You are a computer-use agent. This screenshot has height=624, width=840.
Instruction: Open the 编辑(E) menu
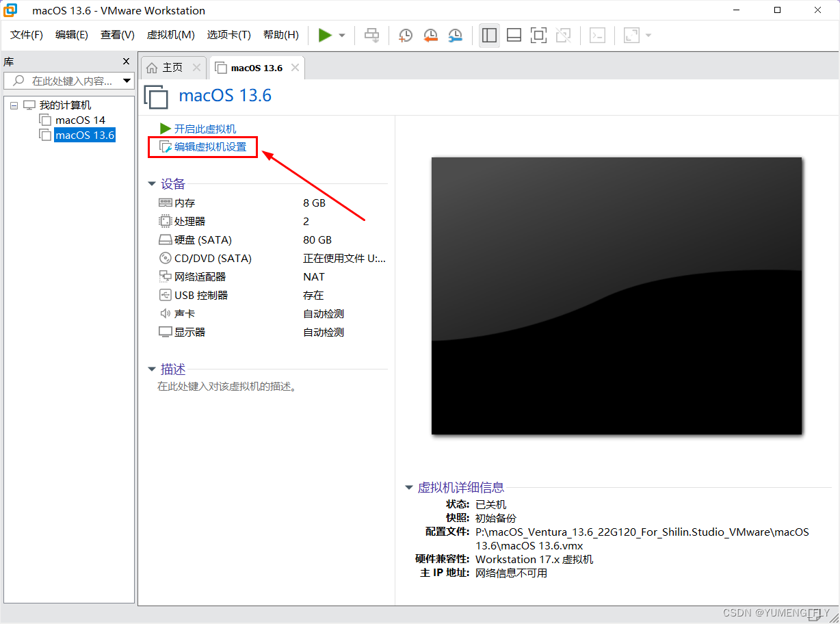coord(72,35)
